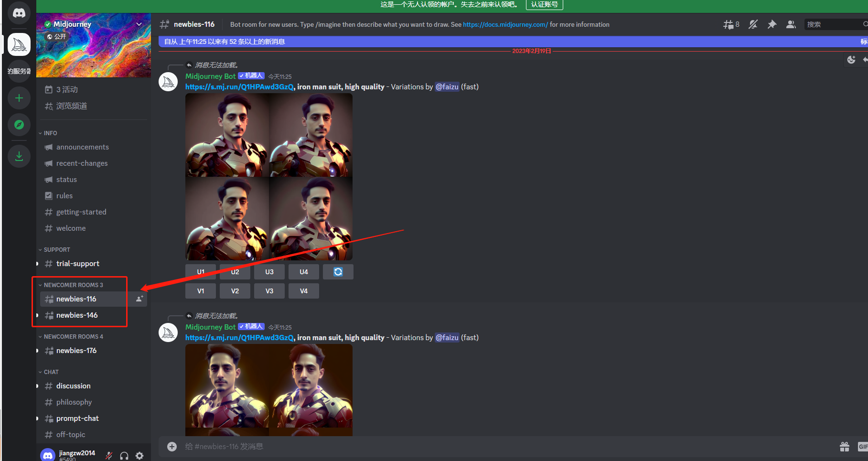
Task: Open the discussion channel
Action: click(93, 386)
